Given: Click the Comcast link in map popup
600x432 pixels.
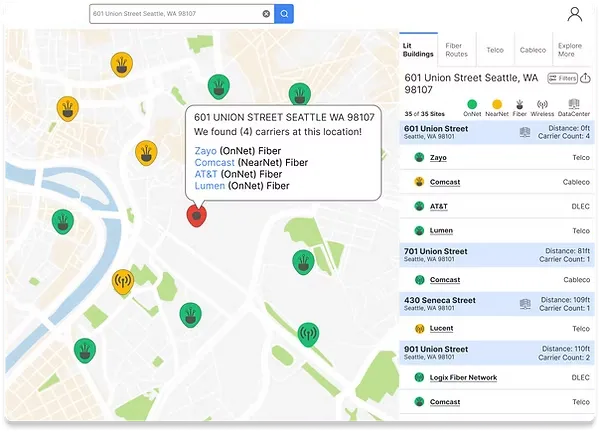Looking at the screenshot, I should point(214,163).
